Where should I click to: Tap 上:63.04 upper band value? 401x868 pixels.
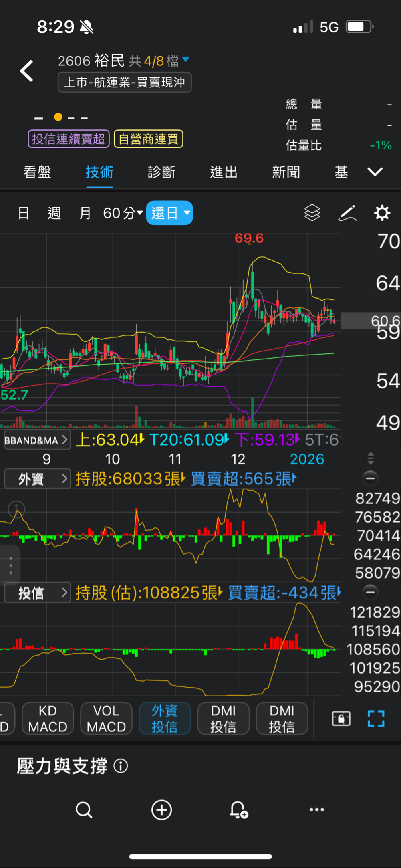coord(110,440)
